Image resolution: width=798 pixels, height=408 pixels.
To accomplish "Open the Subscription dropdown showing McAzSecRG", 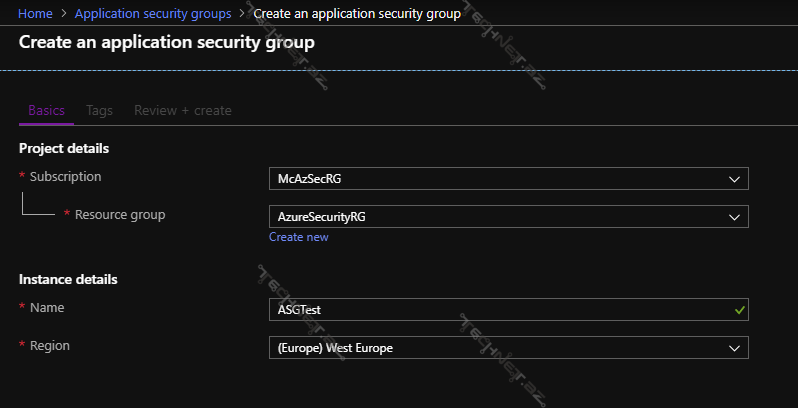I will [500, 179].
